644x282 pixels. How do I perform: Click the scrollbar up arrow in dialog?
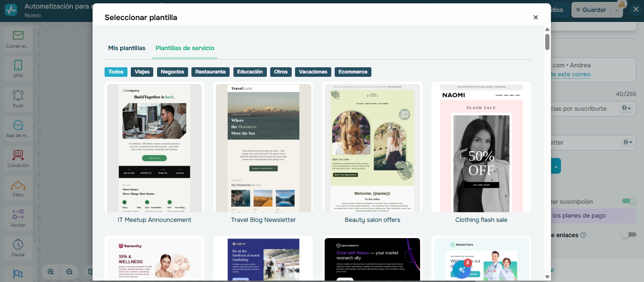point(547,29)
